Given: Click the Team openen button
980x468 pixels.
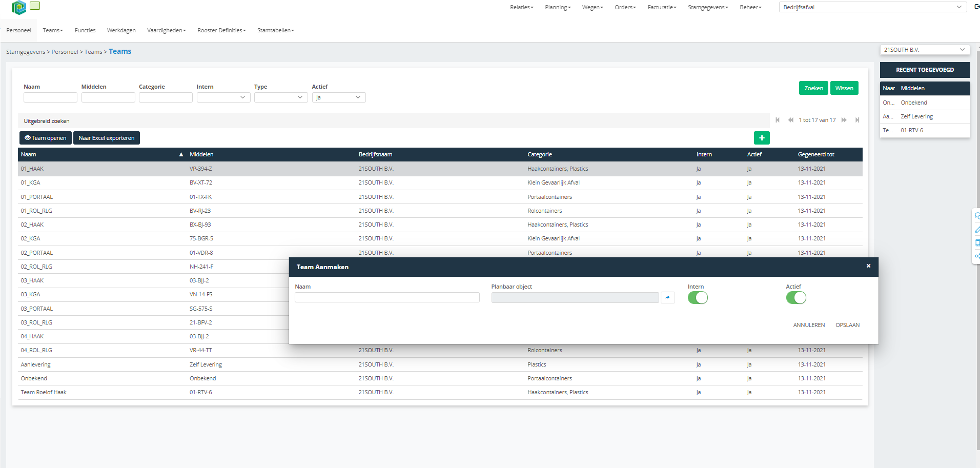Looking at the screenshot, I should pyautogui.click(x=46, y=138).
